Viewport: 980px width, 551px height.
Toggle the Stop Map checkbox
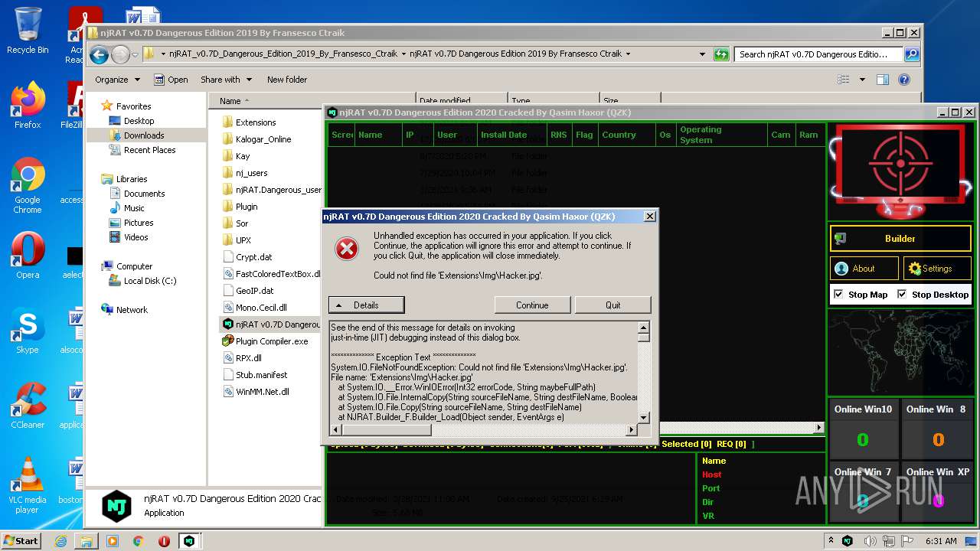[839, 295]
